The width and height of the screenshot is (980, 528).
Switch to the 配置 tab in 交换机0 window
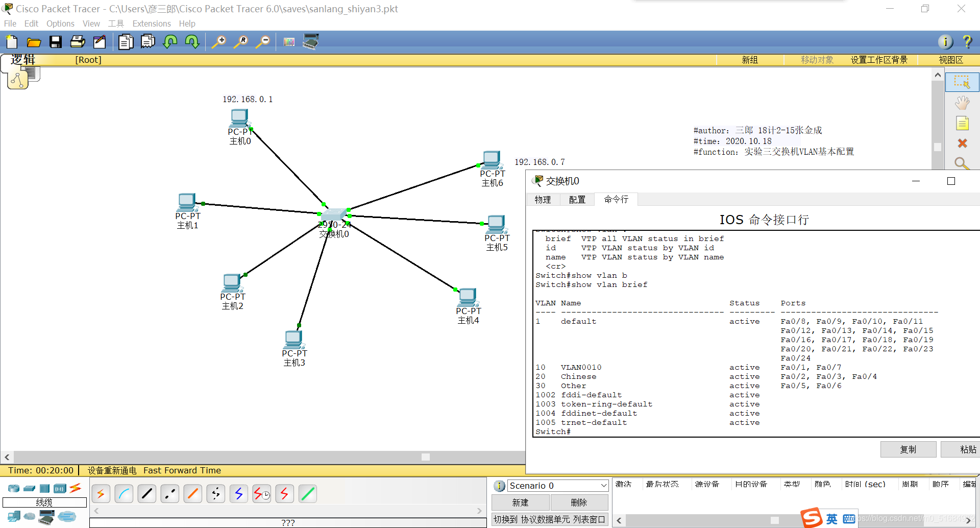(x=577, y=200)
